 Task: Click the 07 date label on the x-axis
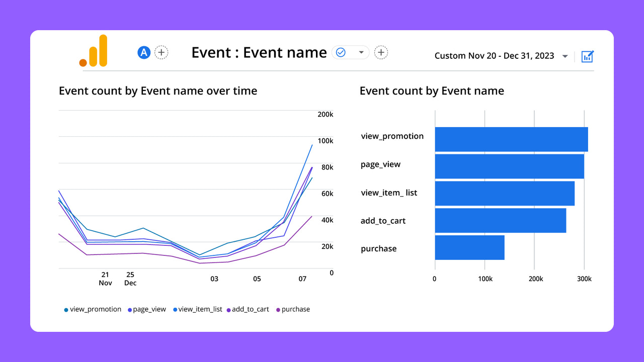tap(303, 278)
